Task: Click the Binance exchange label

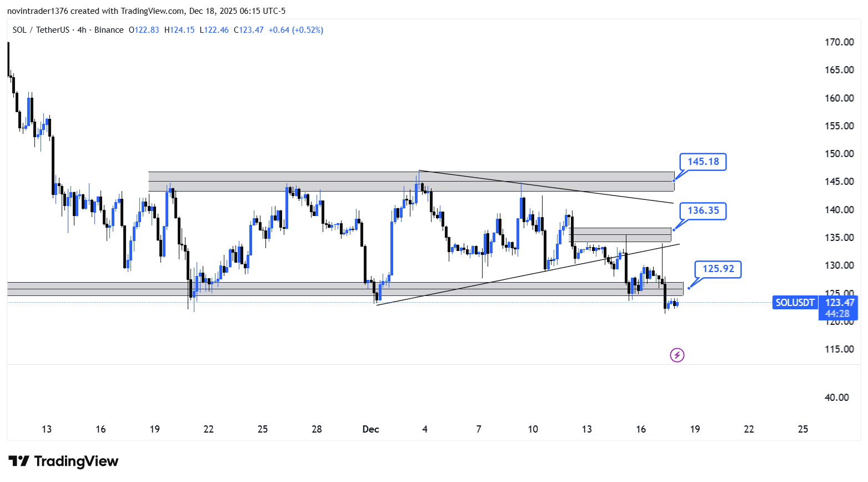Action: pyautogui.click(x=109, y=30)
